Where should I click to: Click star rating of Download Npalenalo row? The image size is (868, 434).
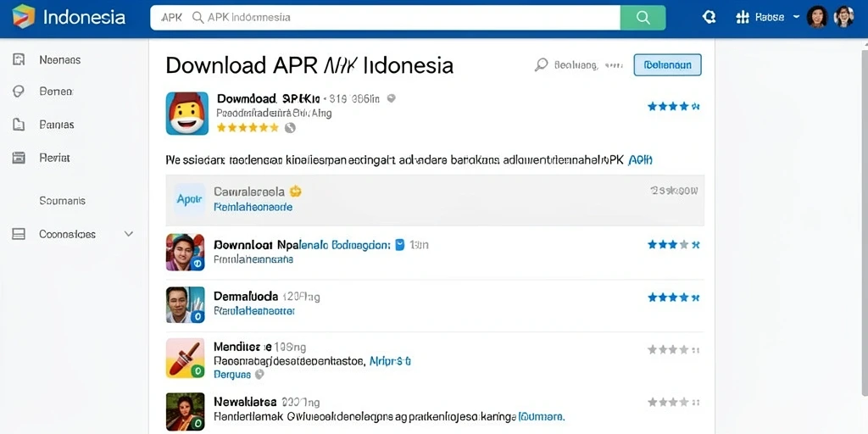(674, 244)
